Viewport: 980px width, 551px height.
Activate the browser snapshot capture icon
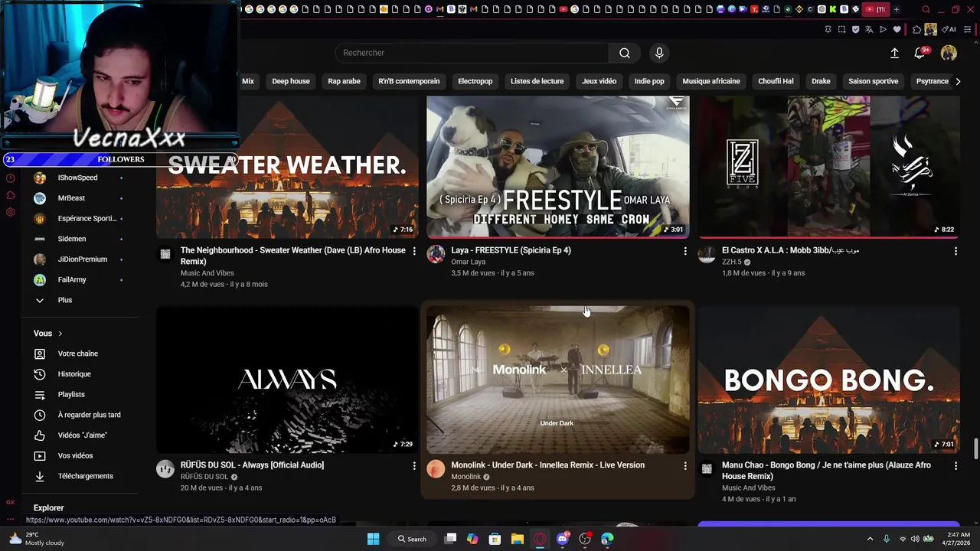841,30
